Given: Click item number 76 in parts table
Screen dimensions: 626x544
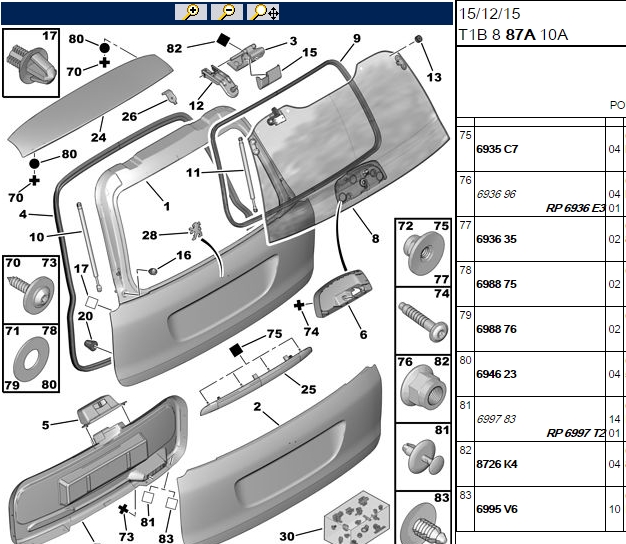Looking at the screenshot, I should (x=465, y=180).
